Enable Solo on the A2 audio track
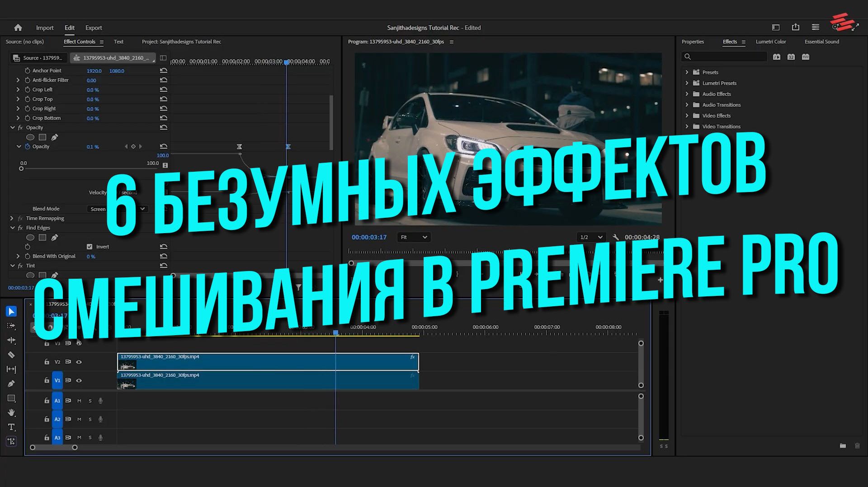Viewport: 868px width, 487px height. click(90, 419)
